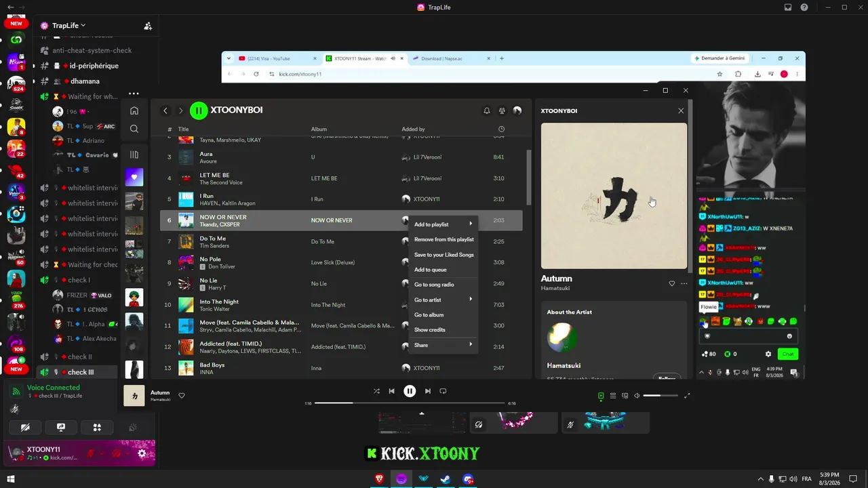868x488 pixels.
Task: Open Spotify Home from the sidebar
Action: click(134, 110)
